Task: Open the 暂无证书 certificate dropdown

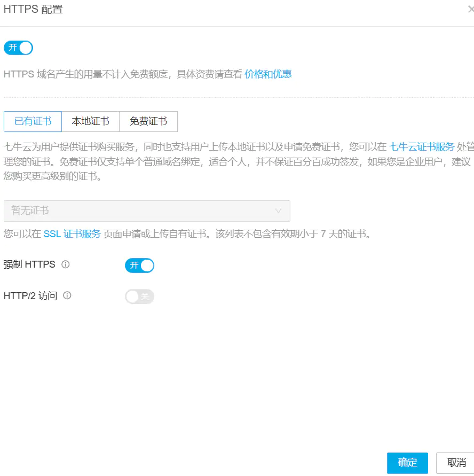Action: 147,211
